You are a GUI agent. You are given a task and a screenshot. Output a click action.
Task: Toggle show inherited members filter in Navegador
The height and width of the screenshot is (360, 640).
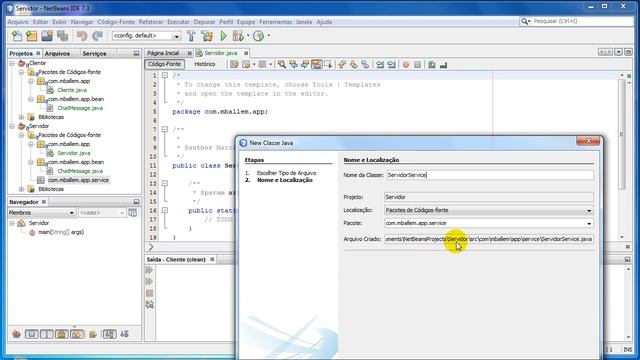[16, 334]
